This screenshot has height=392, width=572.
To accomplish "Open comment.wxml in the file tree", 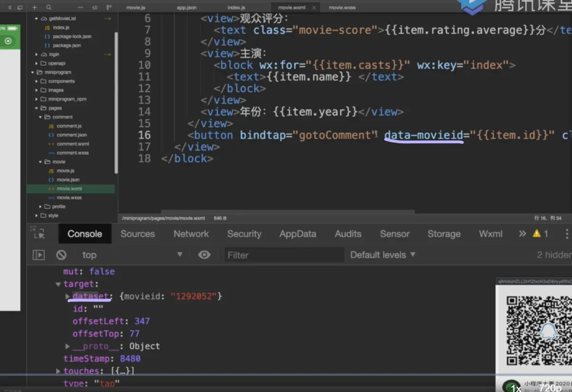I will click(73, 144).
